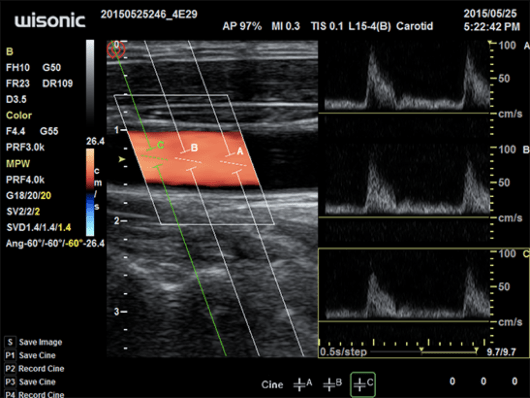The image size is (530, 398).
Task: Click the grayscale map bar
Action: (x=90, y=83)
